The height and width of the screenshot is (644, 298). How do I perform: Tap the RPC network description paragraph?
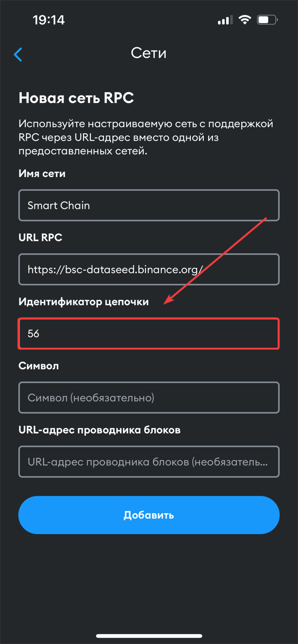146,137
